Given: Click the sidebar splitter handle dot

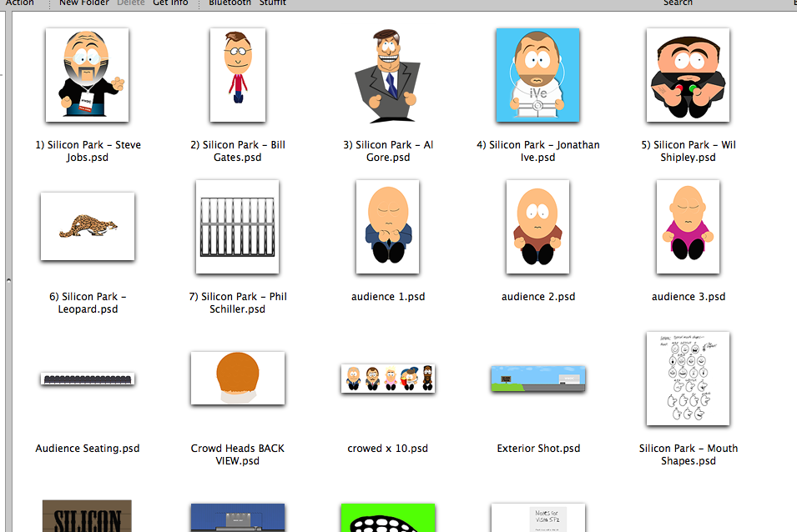Looking at the screenshot, I should tap(8, 279).
